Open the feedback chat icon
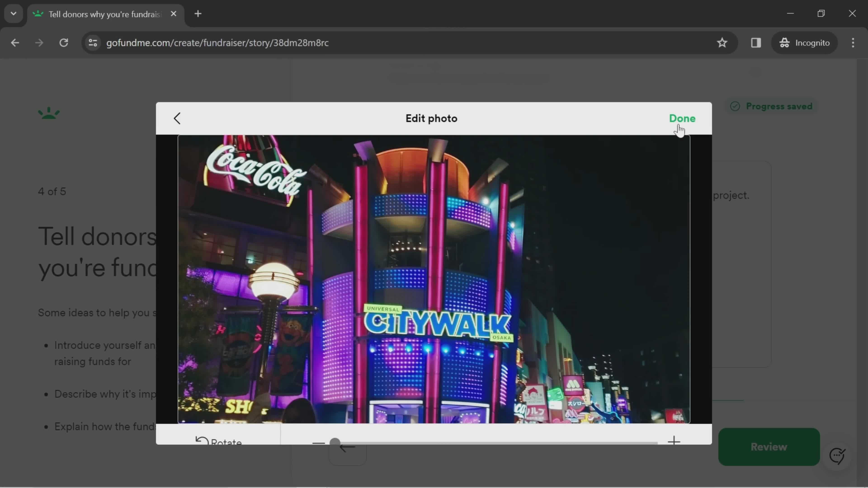Screen dimensions: 868x488 tap(837, 456)
